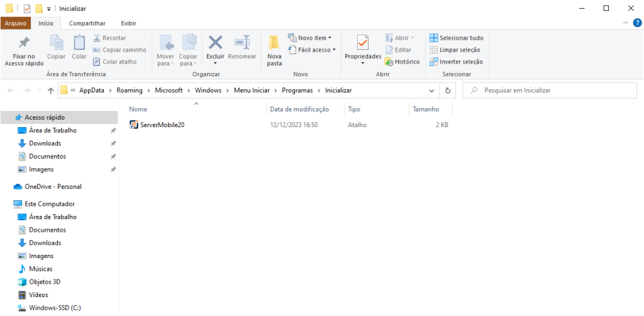The width and height of the screenshot is (644, 316).
Task: Expand the address bar history dropdown arrow
Action: 431,91
